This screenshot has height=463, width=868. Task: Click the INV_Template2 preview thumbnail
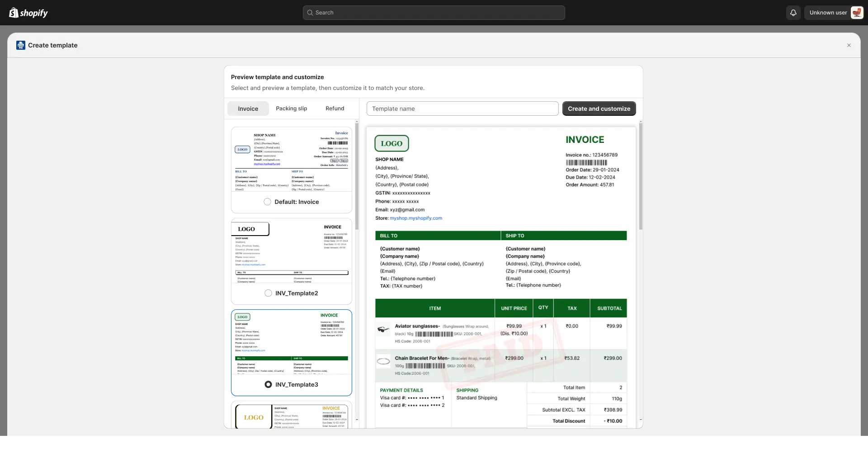[x=292, y=251]
